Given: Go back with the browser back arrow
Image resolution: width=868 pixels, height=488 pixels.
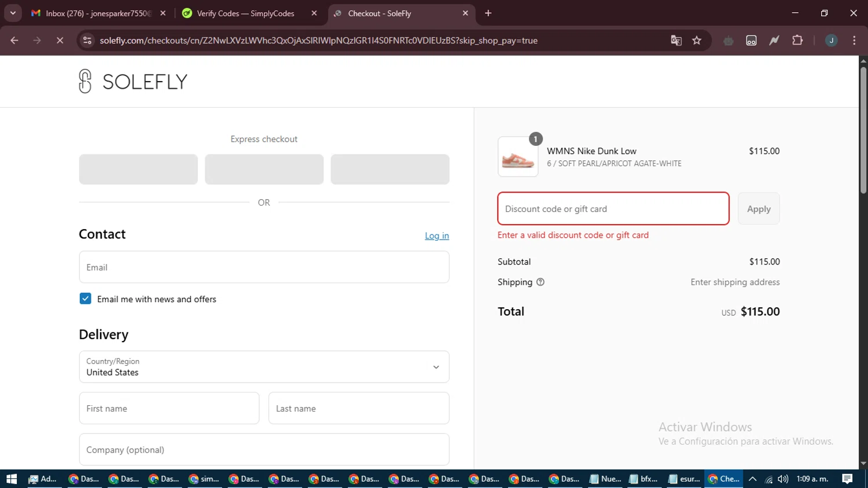Looking at the screenshot, I should pyautogui.click(x=14, y=41).
